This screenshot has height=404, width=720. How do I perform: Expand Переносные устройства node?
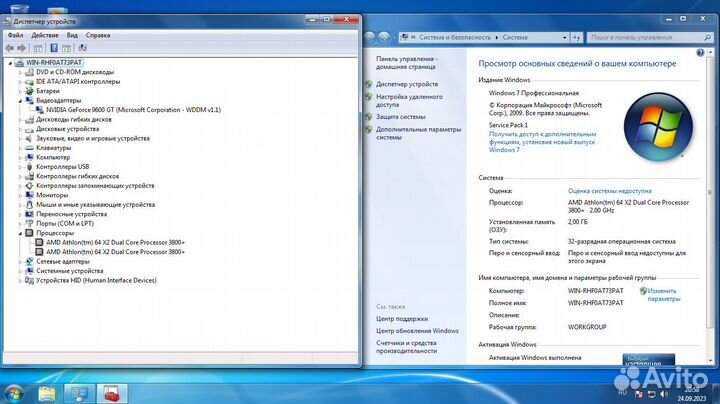click(x=20, y=214)
